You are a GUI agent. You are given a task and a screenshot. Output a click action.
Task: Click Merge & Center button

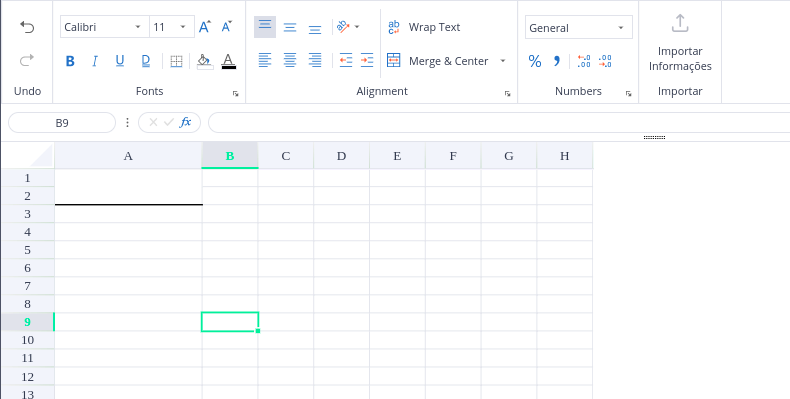pyautogui.click(x=437, y=61)
